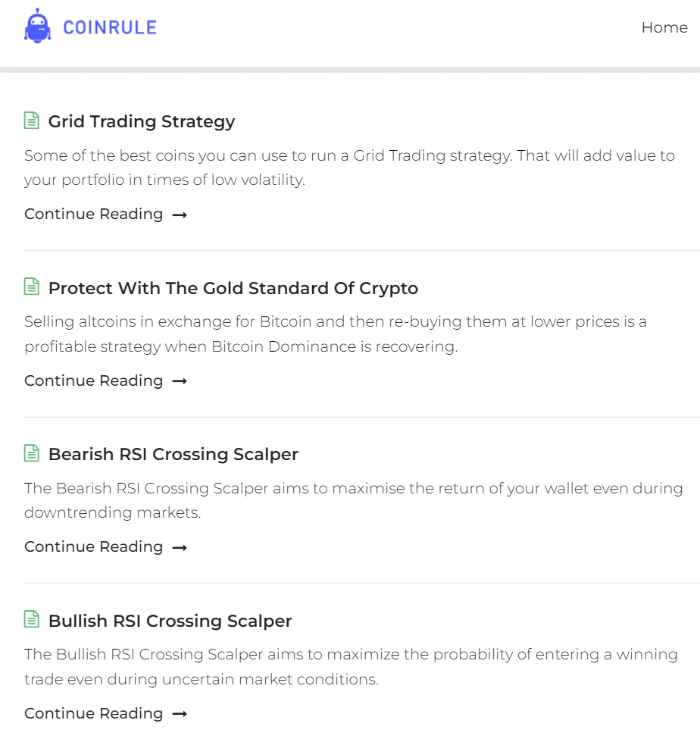Continue Reading under Grid Trading Strategy
Viewport: 700px width, 739px height.
pyautogui.click(x=94, y=214)
